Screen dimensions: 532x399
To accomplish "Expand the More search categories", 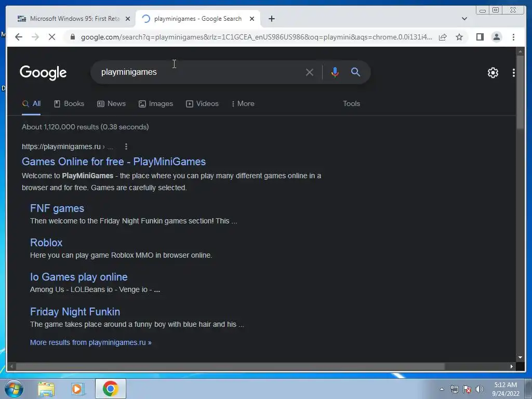I will point(243,104).
